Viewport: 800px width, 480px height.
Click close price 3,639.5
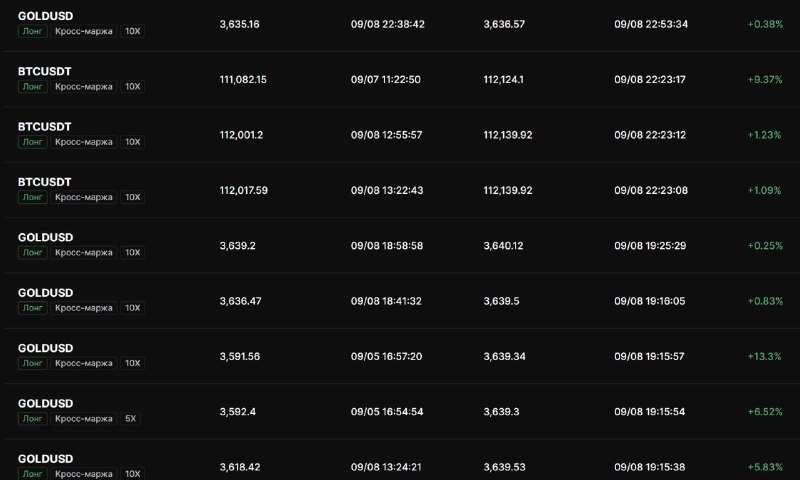tap(502, 301)
